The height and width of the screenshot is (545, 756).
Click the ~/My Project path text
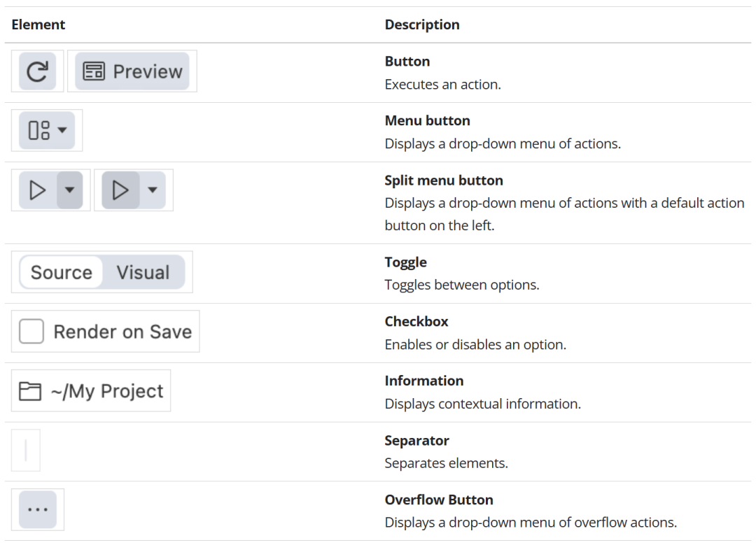point(107,391)
